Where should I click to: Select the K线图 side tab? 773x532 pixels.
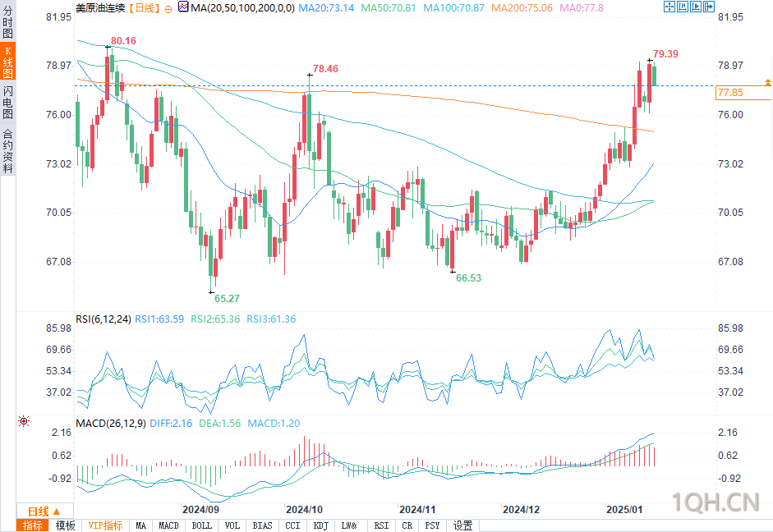8,61
